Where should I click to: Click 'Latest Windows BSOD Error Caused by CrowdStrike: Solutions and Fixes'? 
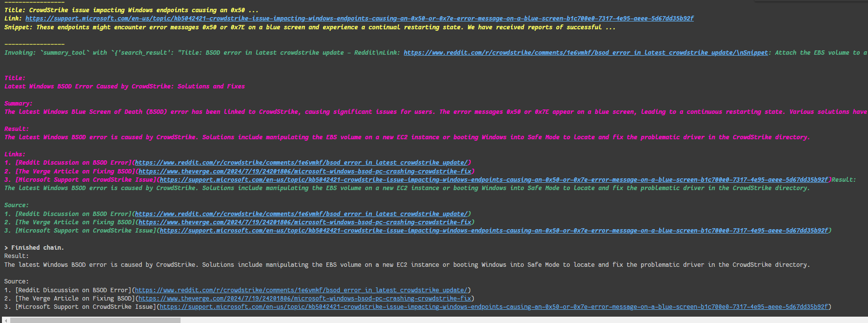pos(124,86)
